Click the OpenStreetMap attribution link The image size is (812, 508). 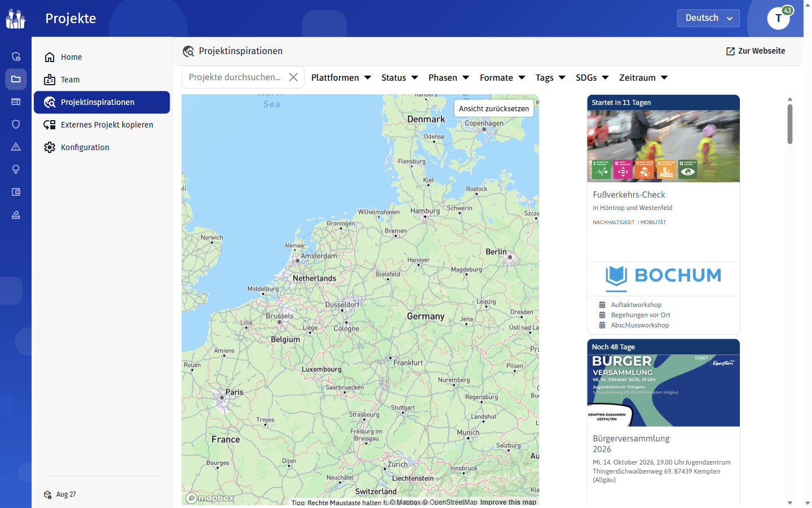[451, 502]
